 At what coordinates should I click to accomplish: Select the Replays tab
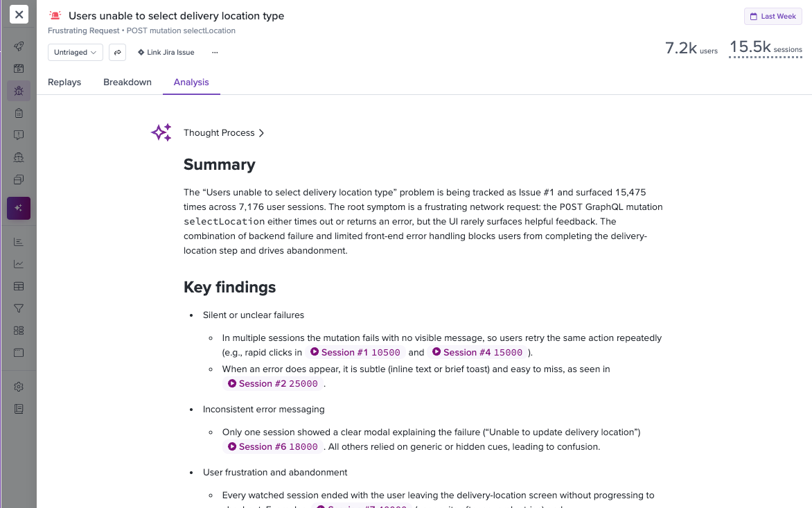tap(64, 82)
